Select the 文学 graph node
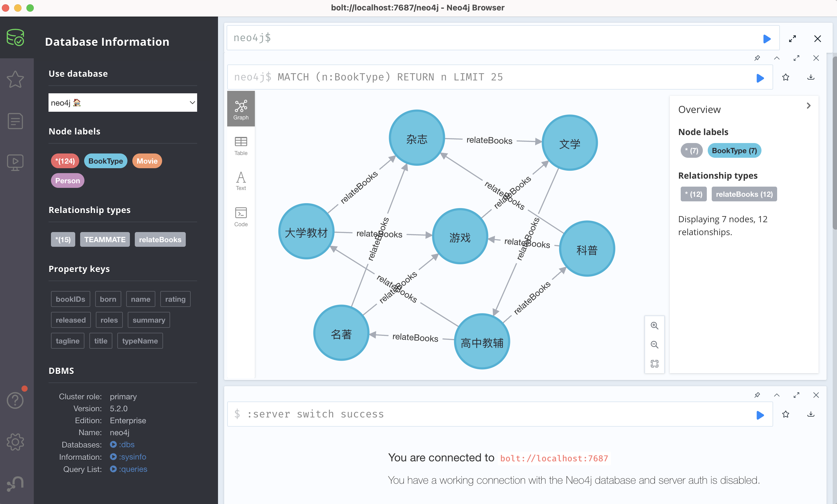837x504 pixels. pos(570,143)
